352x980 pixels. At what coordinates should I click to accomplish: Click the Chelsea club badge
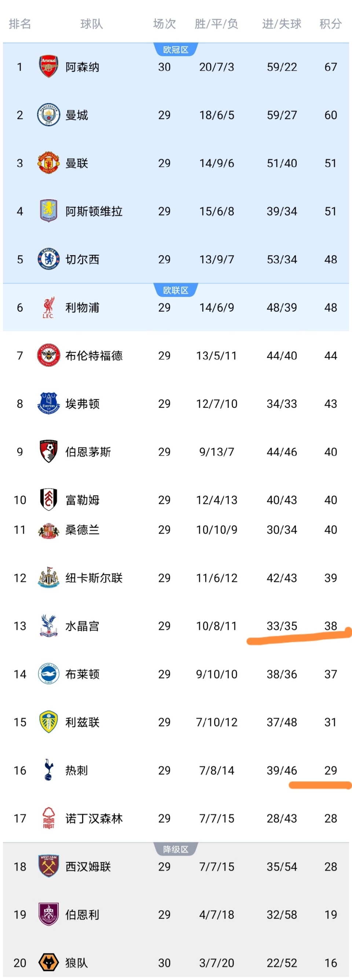tap(48, 259)
